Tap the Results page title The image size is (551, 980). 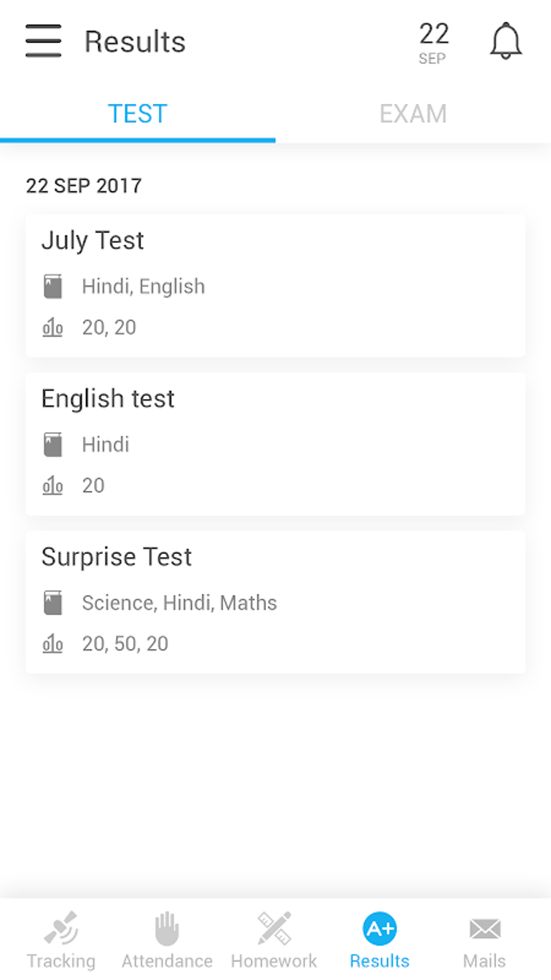click(135, 42)
